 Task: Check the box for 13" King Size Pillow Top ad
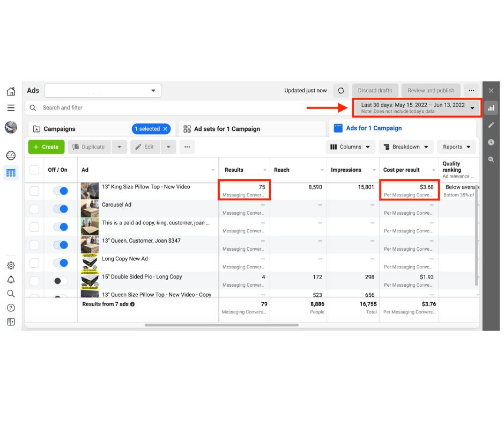click(34, 191)
